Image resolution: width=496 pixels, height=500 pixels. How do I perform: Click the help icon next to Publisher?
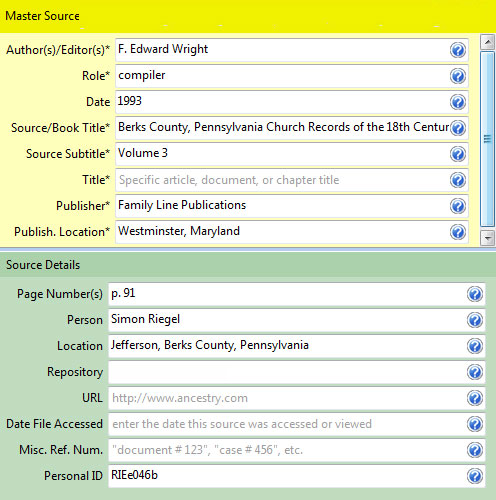click(x=458, y=206)
